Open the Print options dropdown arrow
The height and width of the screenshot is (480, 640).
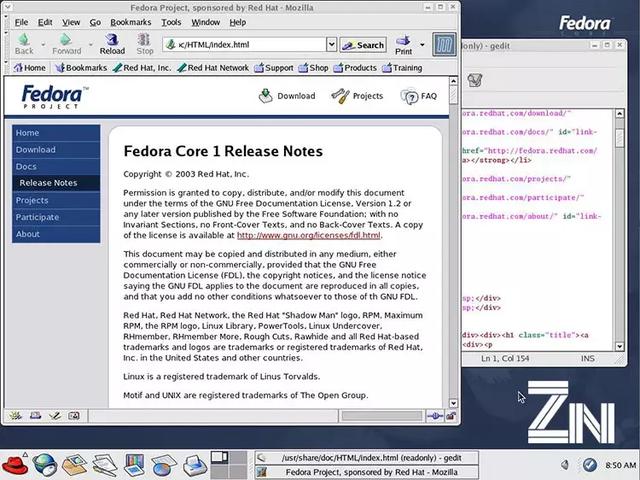(422, 44)
